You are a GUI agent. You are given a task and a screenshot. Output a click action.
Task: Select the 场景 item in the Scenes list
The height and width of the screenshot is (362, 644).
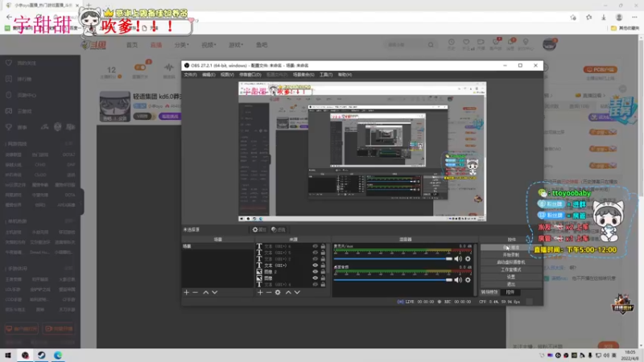[x=218, y=246]
